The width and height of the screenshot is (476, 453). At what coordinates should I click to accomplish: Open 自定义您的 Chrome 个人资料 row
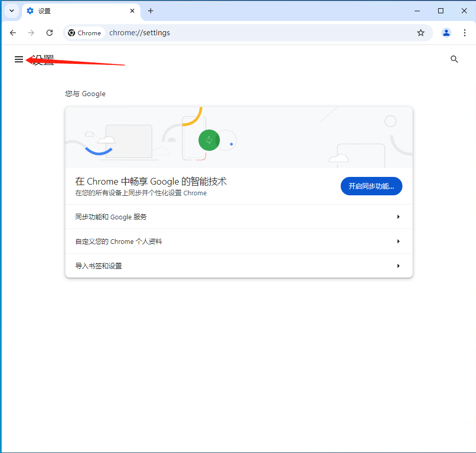(x=239, y=241)
